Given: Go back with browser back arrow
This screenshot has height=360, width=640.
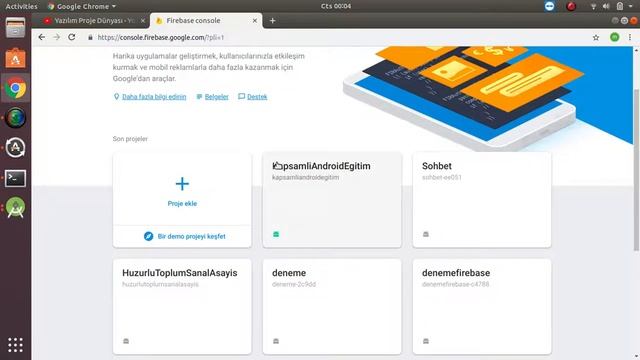Looking at the screenshot, I should pos(42,37).
